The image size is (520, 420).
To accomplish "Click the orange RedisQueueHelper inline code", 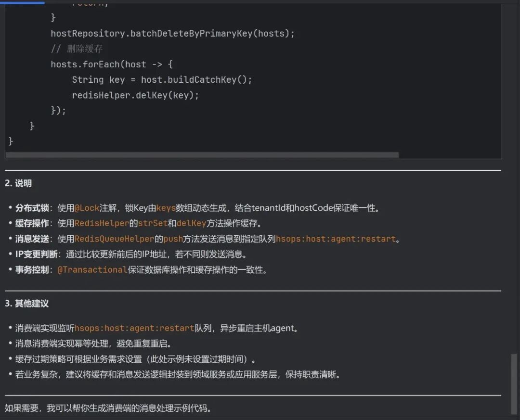I will [115, 239].
